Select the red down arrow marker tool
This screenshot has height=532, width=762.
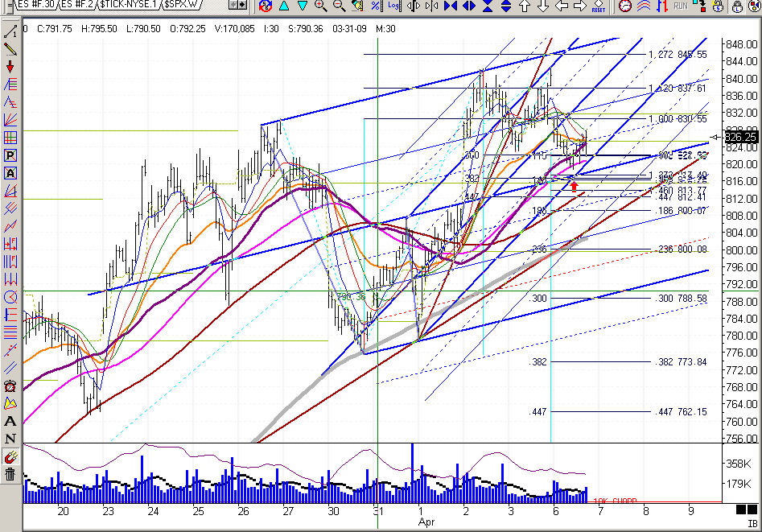coord(10,66)
